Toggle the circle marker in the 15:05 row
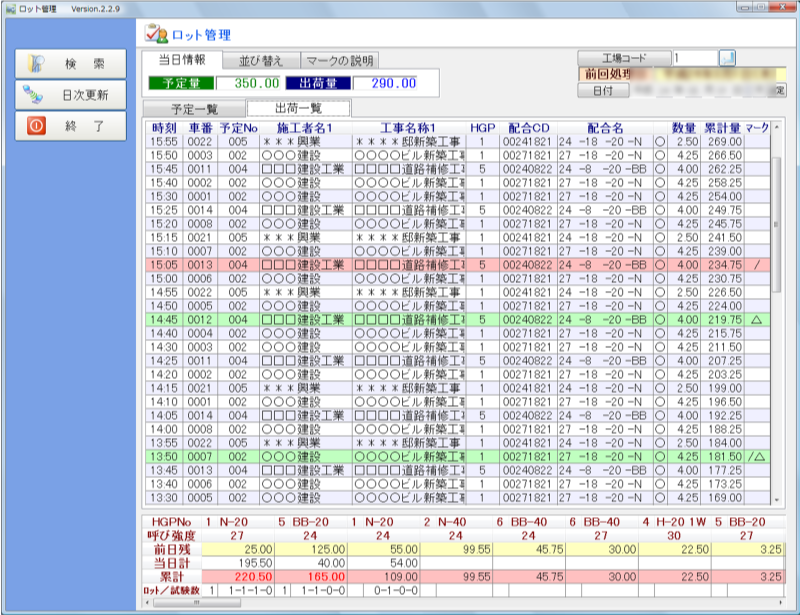This screenshot has width=800, height=615. click(x=659, y=264)
